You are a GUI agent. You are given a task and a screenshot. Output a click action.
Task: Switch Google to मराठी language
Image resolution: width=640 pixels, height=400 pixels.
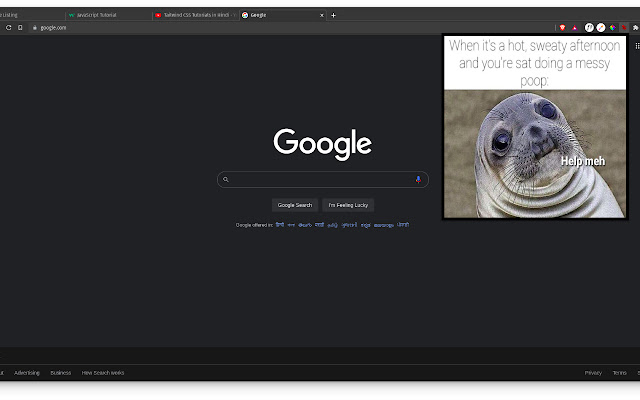click(319, 225)
